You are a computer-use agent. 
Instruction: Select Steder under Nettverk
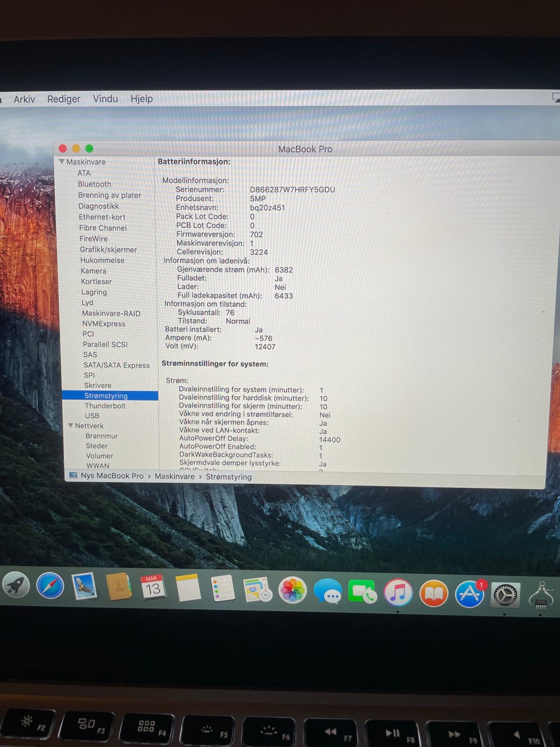coord(97,446)
